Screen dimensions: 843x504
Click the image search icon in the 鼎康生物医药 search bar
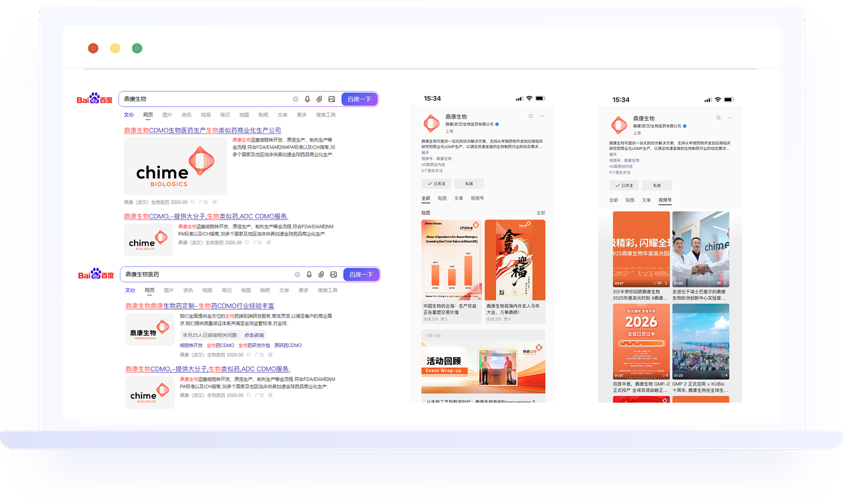pyautogui.click(x=334, y=274)
